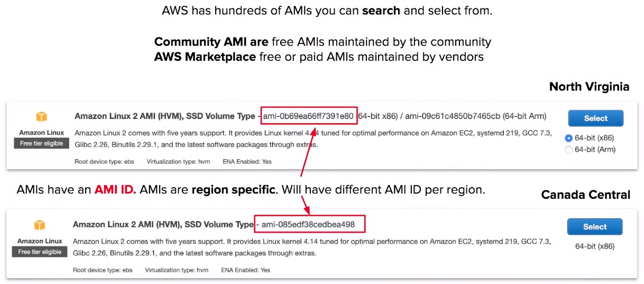Click the Amazon Linux cube icon in North Virginia listing
This screenshot has height=284, width=644.
coord(41,117)
